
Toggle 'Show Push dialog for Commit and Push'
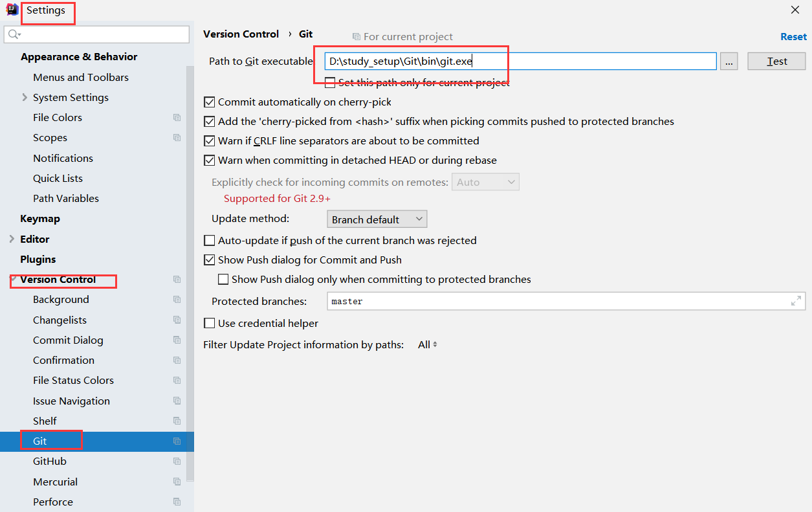tap(209, 260)
